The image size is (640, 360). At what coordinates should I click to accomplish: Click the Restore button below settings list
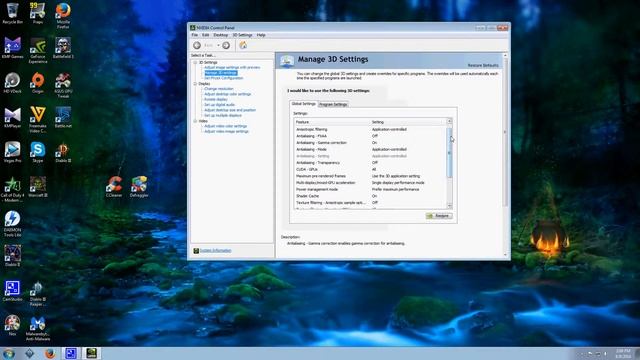tap(439, 216)
